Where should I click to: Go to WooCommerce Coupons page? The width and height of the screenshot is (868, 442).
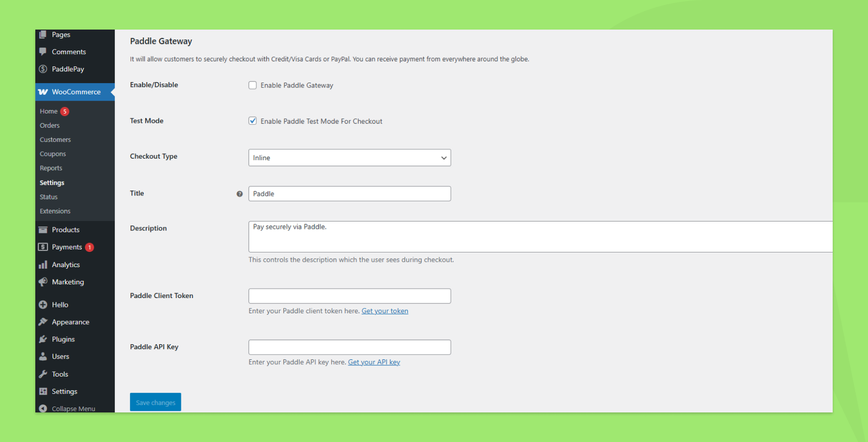tap(53, 154)
